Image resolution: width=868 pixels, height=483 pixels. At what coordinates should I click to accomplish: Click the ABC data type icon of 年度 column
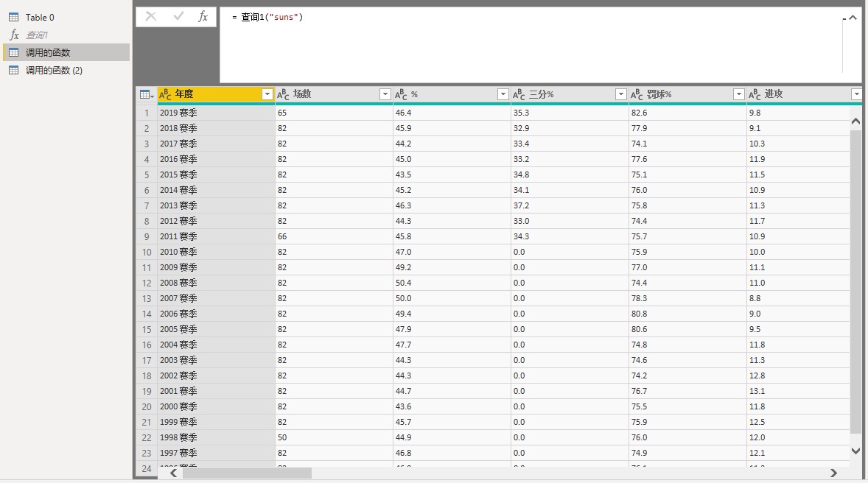click(165, 94)
